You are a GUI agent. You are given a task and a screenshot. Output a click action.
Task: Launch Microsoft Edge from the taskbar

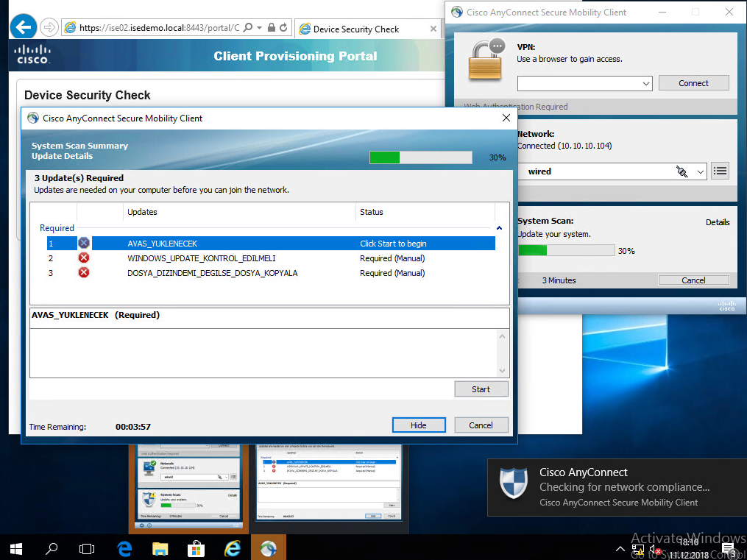pyautogui.click(x=124, y=548)
